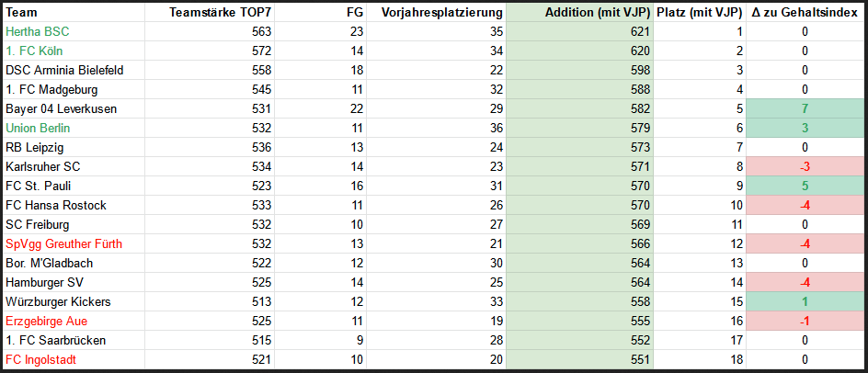Viewport: 868px width, 373px height.
Task: Select Würzburger Kickers' green delta cell 1
Action: tap(805, 301)
